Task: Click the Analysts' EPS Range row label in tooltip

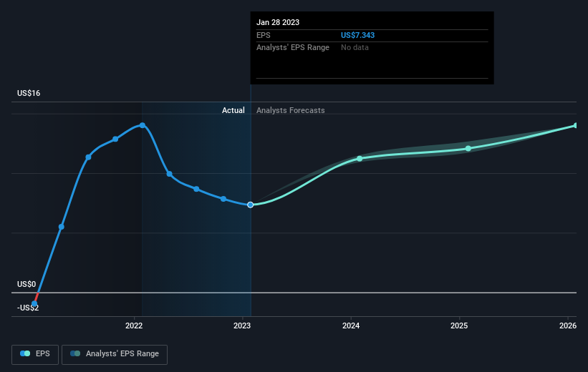Action: click(x=293, y=48)
